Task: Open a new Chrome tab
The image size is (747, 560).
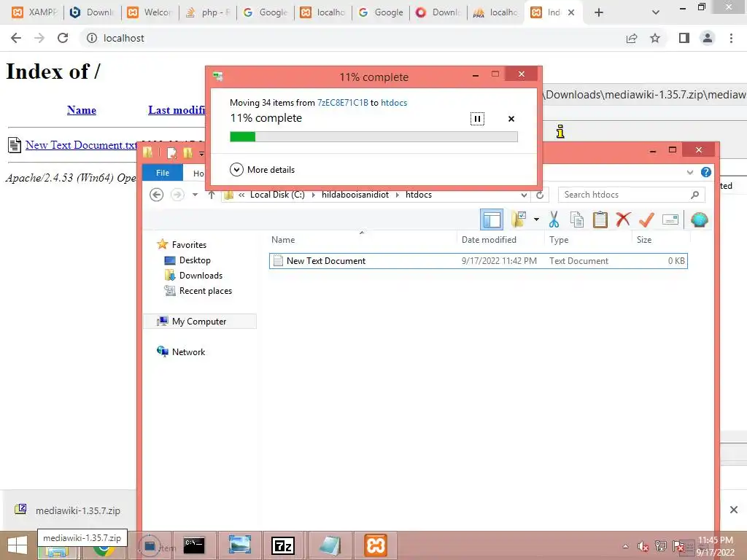Action: tap(599, 12)
